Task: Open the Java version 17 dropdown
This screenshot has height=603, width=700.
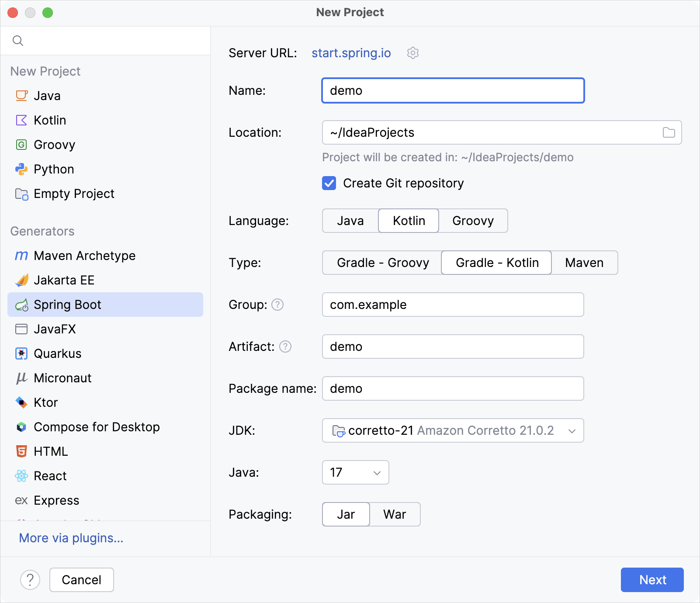Action: (x=356, y=472)
